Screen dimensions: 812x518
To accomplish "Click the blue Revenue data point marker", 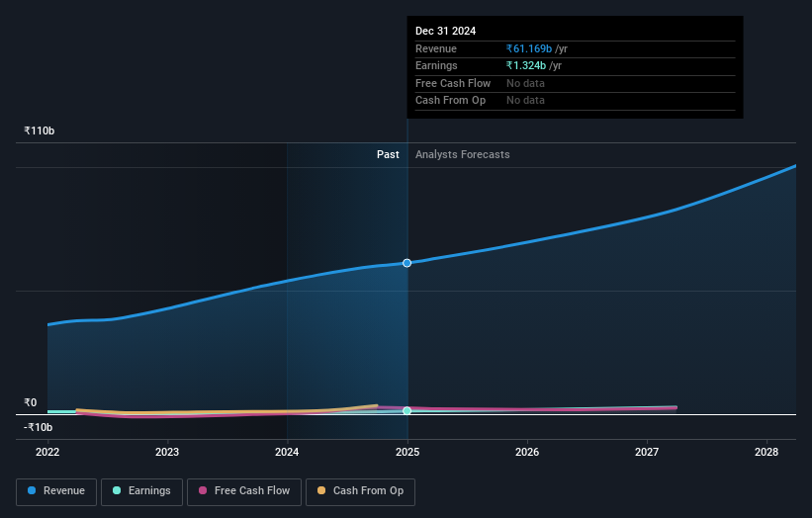I will click(x=407, y=263).
